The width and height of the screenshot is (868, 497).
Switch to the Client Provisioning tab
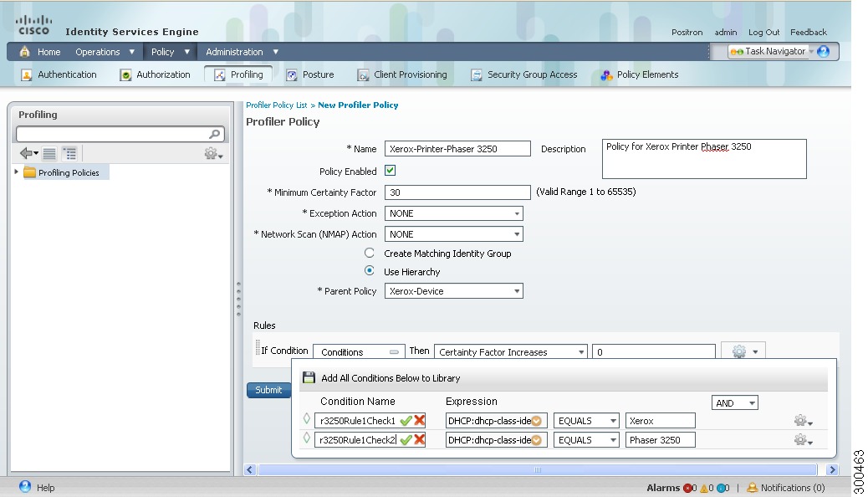(x=402, y=74)
